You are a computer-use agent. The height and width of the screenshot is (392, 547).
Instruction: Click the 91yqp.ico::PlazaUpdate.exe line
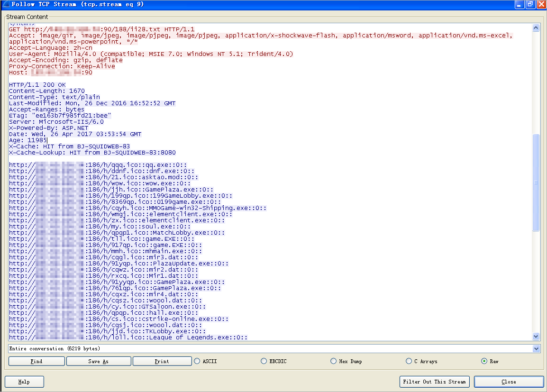click(x=119, y=264)
